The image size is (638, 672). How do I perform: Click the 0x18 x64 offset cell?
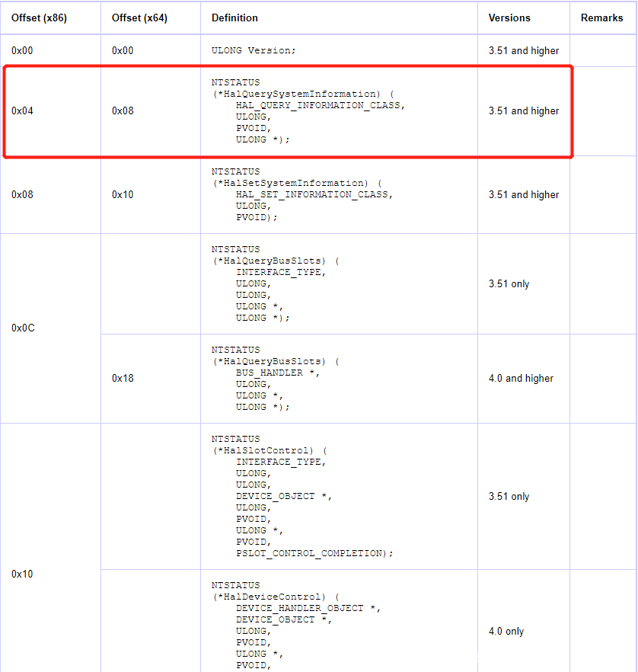click(123, 378)
